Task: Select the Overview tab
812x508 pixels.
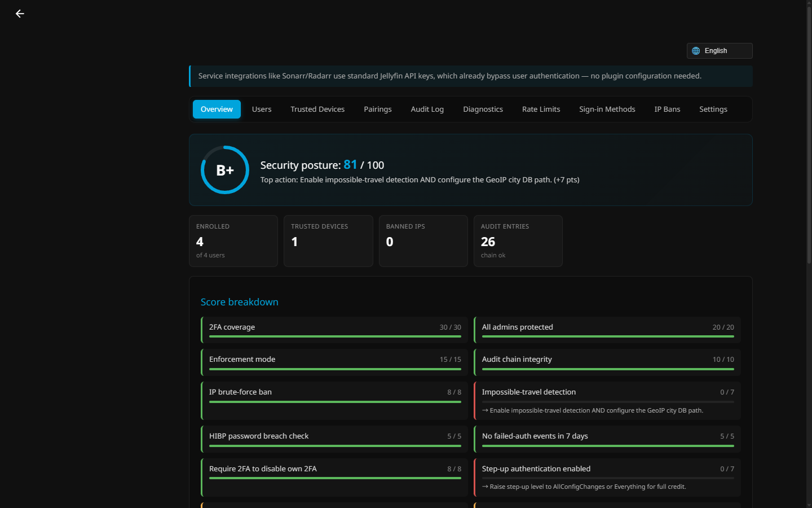Action: (x=217, y=110)
